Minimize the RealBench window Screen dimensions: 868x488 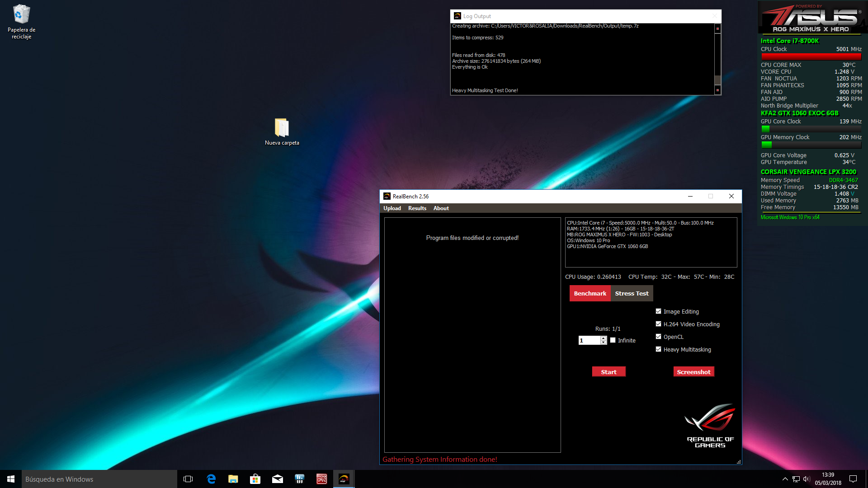[690, 196]
